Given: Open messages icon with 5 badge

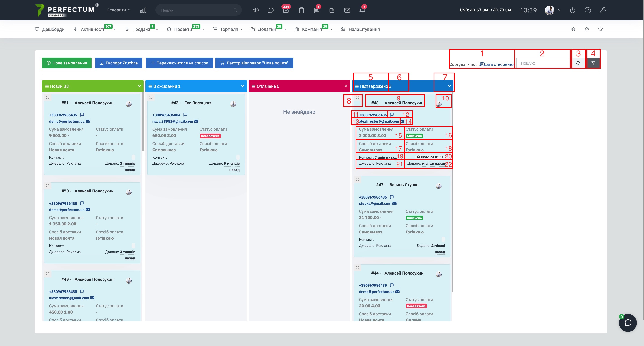Looking at the screenshot, I should pyautogui.click(x=316, y=10).
